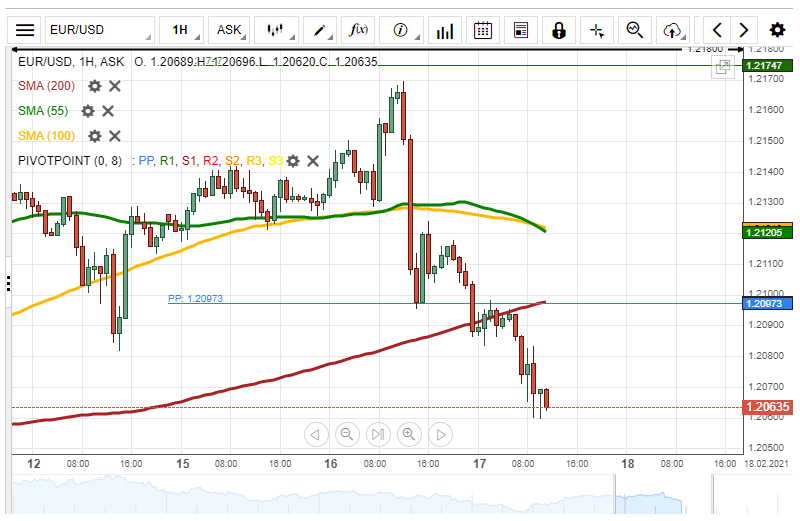Toggle the padlock chart lock
Viewport: 800px width, 521px height.
(x=558, y=30)
